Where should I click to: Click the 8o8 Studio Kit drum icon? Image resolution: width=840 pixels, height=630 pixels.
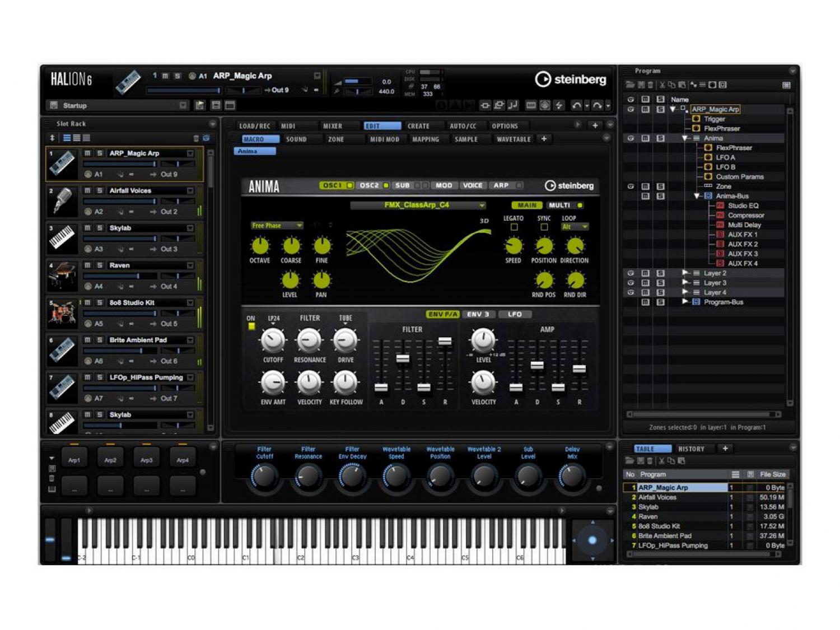pyautogui.click(x=62, y=313)
